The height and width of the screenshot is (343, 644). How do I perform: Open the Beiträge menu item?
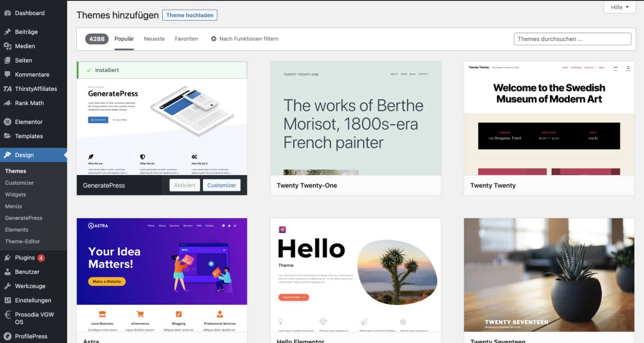33,32
